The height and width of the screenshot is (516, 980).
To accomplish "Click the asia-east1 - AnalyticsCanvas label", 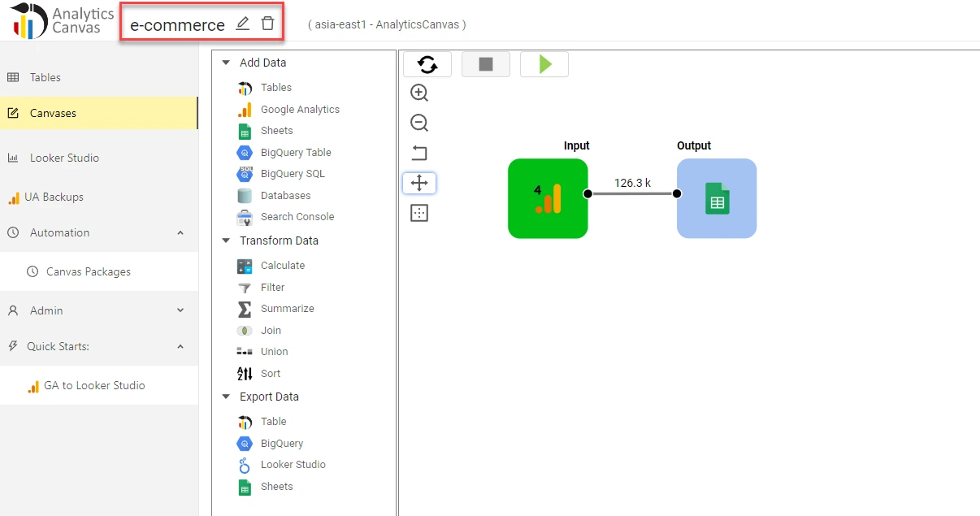I will [x=387, y=24].
